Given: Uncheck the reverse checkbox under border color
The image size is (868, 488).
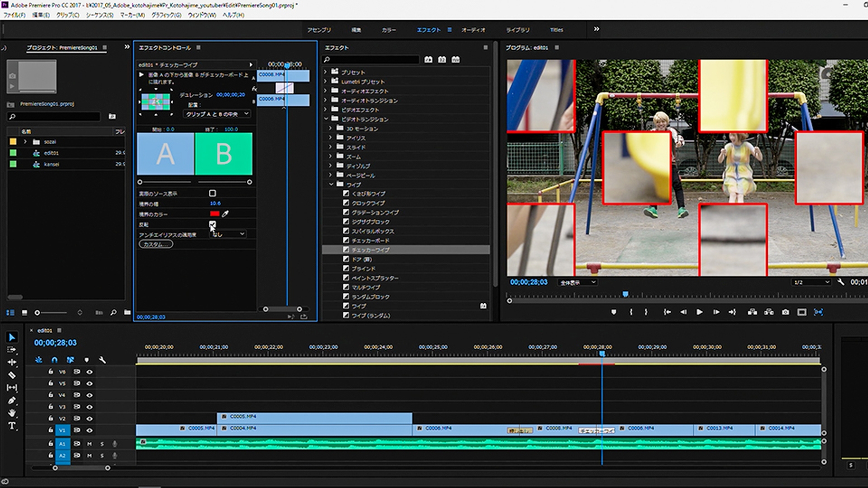Looking at the screenshot, I should 212,224.
